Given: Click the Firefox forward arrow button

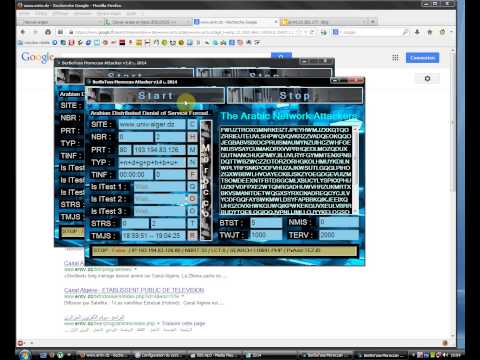Looking at the screenshot, I should (x=35, y=32).
